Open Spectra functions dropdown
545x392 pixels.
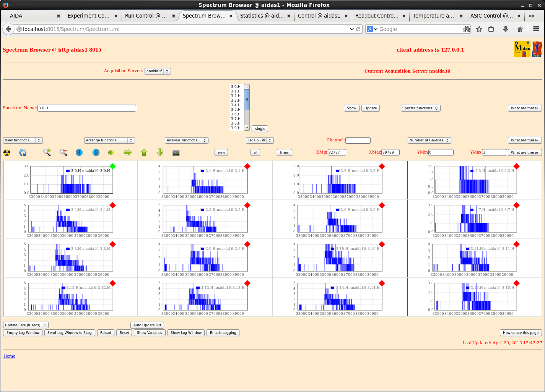tap(421, 108)
